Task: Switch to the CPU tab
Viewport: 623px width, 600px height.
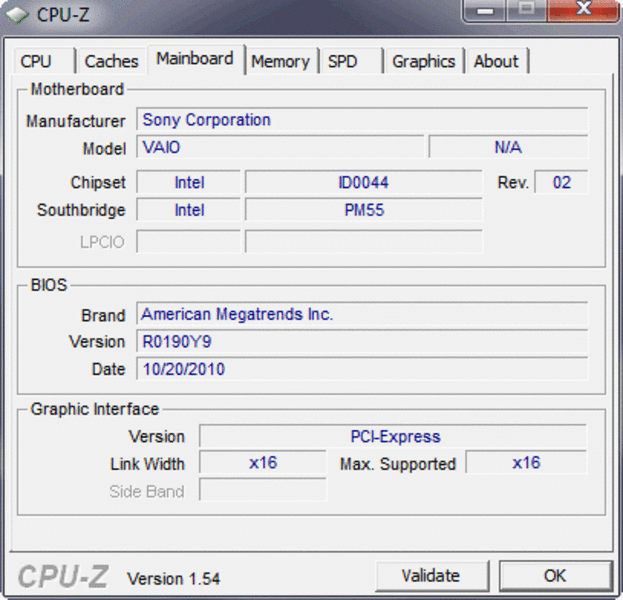Action: tap(44, 61)
